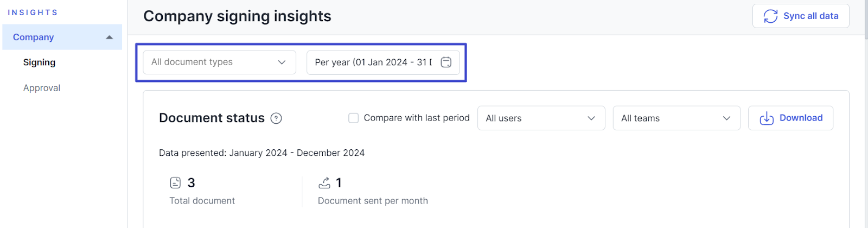The image size is (868, 228).
Task: Collapse the Company section arrow
Action: tap(109, 37)
